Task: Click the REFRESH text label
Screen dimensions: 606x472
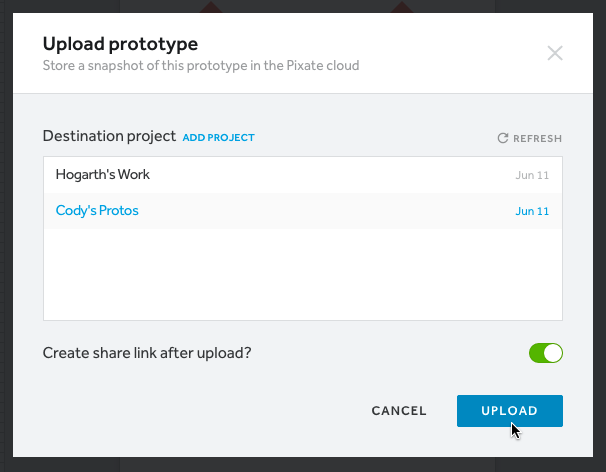Action: tap(538, 139)
